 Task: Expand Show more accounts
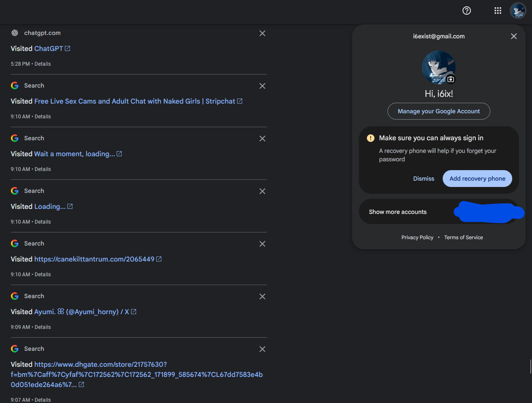(x=398, y=212)
